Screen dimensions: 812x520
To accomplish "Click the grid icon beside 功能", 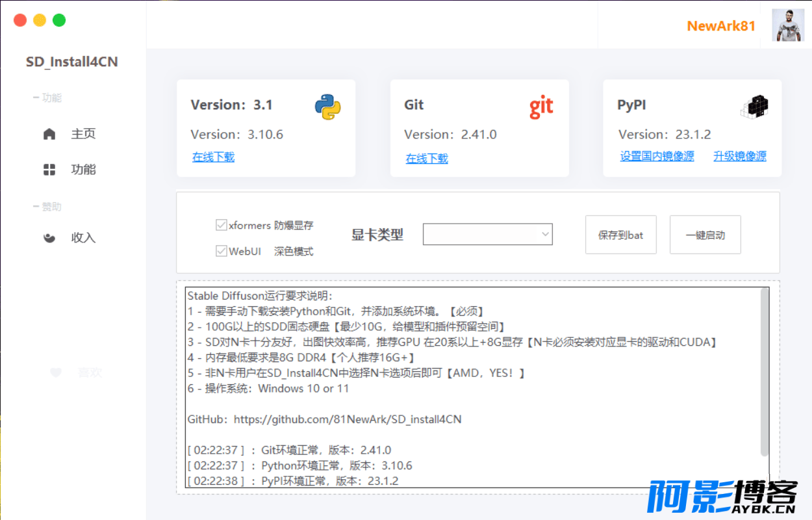I will pyautogui.click(x=49, y=170).
